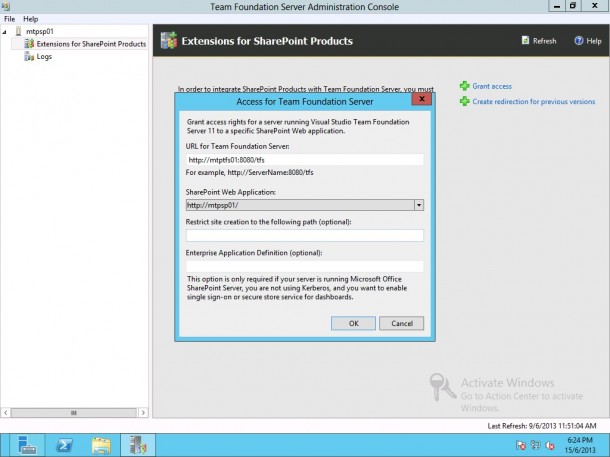The width and height of the screenshot is (610, 457).
Task: Click the right scroll arrow of the tree pane
Action: click(143, 413)
